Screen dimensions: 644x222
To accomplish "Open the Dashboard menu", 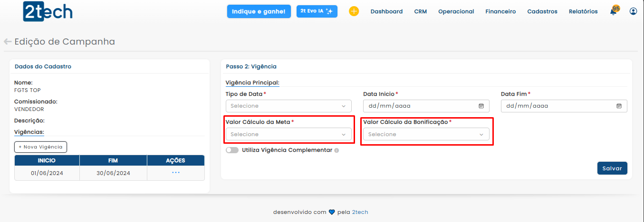I will [x=386, y=11].
